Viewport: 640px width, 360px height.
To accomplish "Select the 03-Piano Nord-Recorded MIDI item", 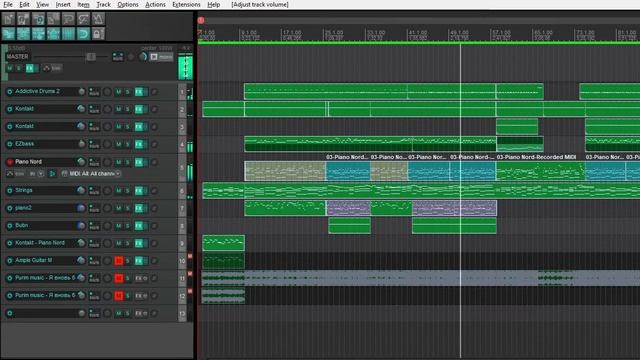I will click(x=540, y=171).
